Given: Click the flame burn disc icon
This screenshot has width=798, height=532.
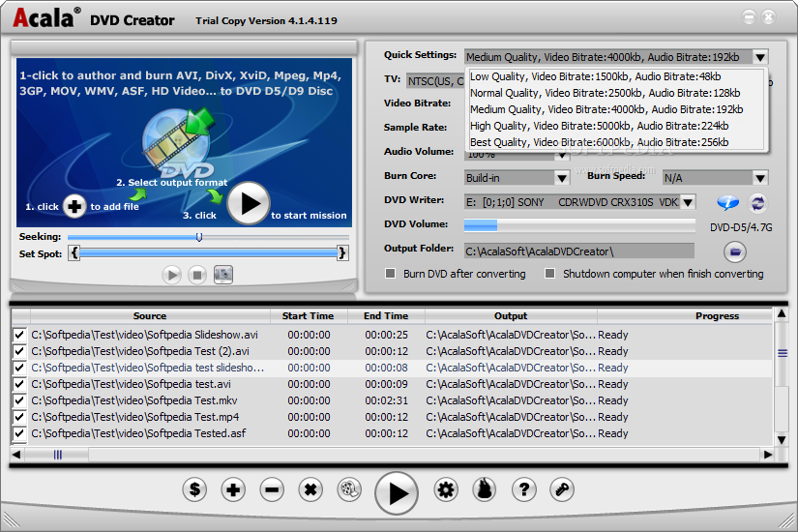Looking at the screenshot, I should (x=485, y=489).
